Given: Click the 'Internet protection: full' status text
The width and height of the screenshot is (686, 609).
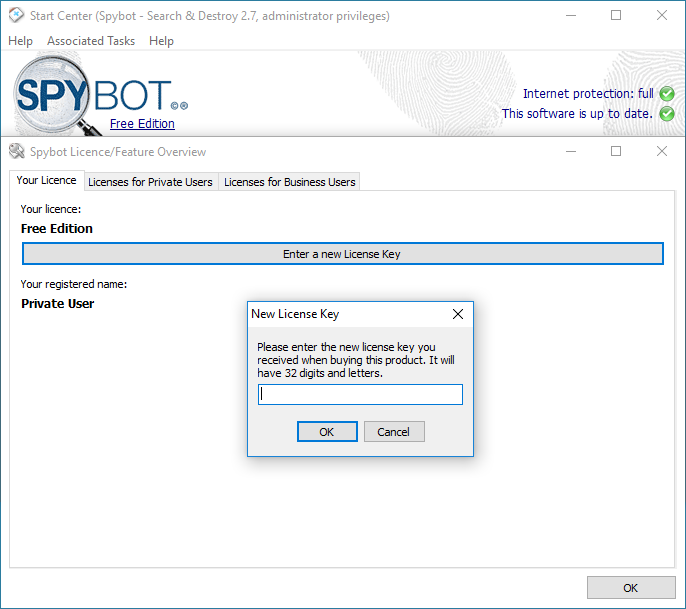Looking at the screenshot, I should click(588, 94).
